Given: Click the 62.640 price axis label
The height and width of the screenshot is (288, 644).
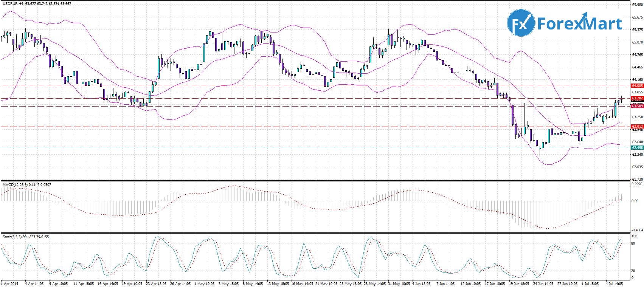Looking at the screenshot, I should [x=638, y=142].
